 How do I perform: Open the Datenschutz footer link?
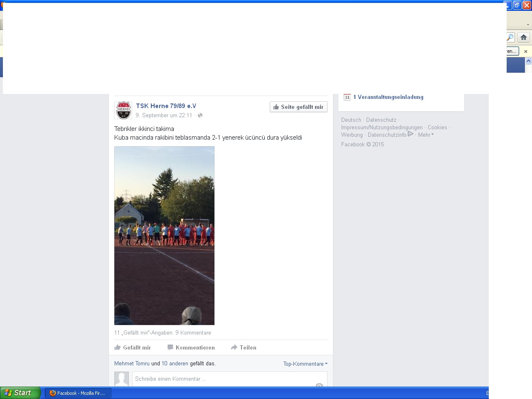click(x=381, y=120)
